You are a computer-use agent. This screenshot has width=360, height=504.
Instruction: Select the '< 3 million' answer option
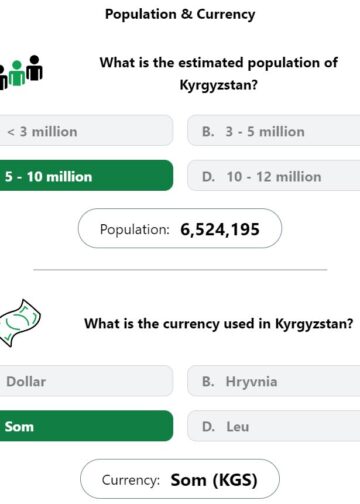(86, 131)
